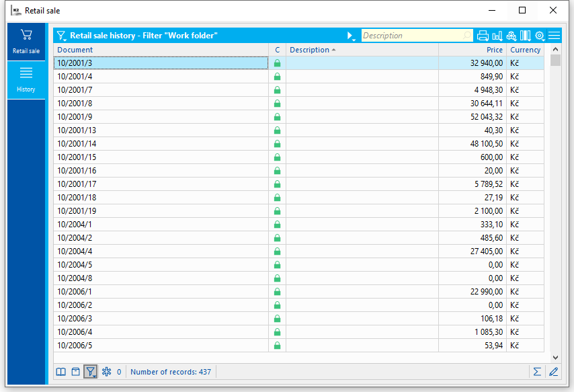Open the Retail sale cart tab

(x=26, y=42)
